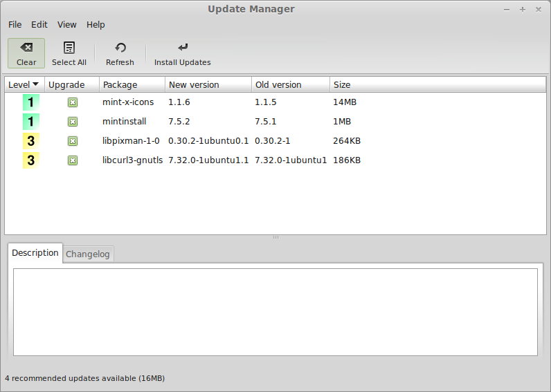The image size is (551, 392).
Task: Click the 186KB size value
Action: click(347, 160)
